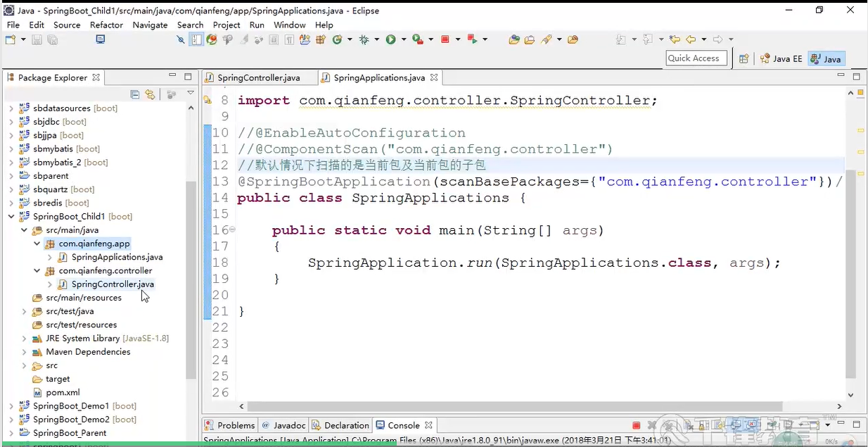Image resolution: width=868 pixels, height=447 pixels.
Task: Expand the Maven Dependencies node
Action: [24, 352]
